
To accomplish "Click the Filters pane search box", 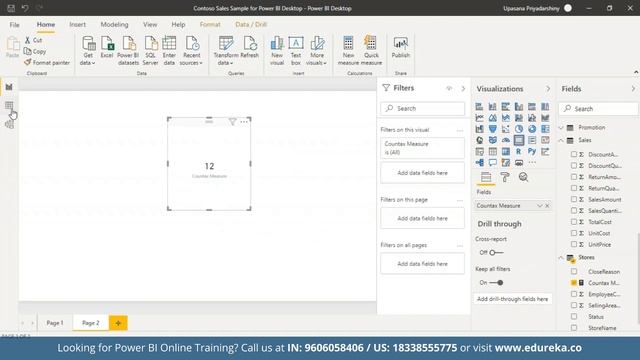I will pyautogui.click(x=422, y=109).
